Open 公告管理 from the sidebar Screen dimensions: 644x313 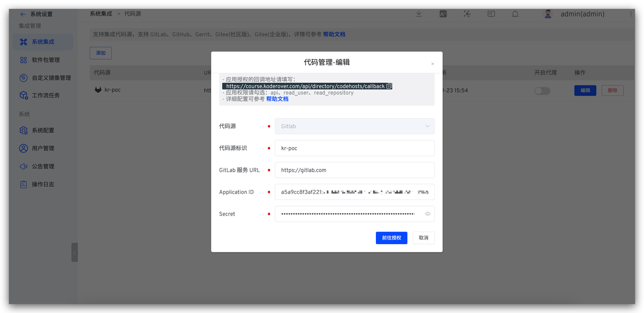[x=45, y=166]
